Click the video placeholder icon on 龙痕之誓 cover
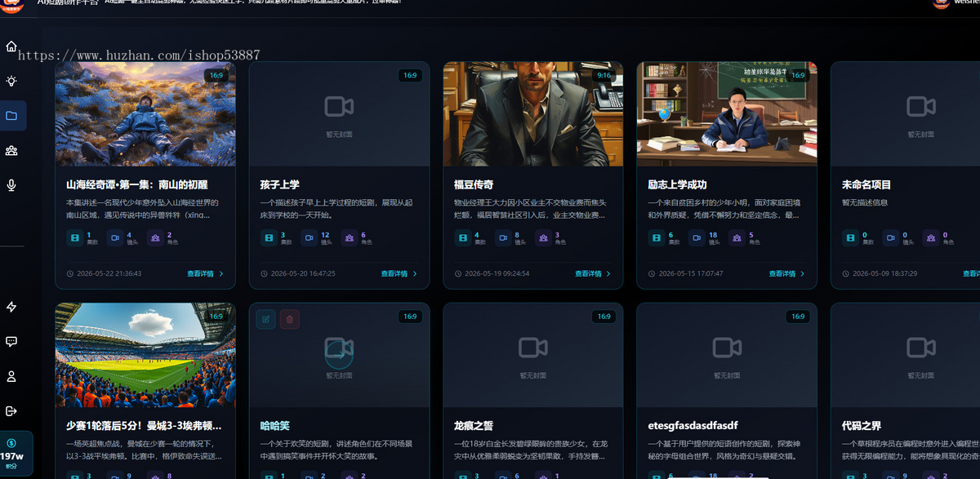Viewport: 980px width, 479px height. pos(532,348)
